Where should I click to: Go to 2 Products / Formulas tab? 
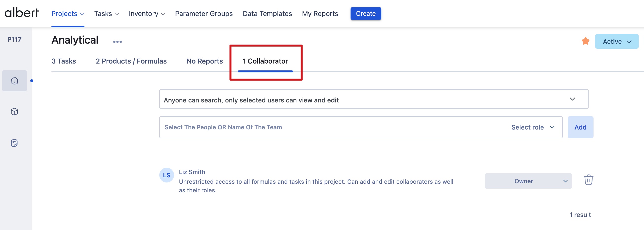pos(131,61)
